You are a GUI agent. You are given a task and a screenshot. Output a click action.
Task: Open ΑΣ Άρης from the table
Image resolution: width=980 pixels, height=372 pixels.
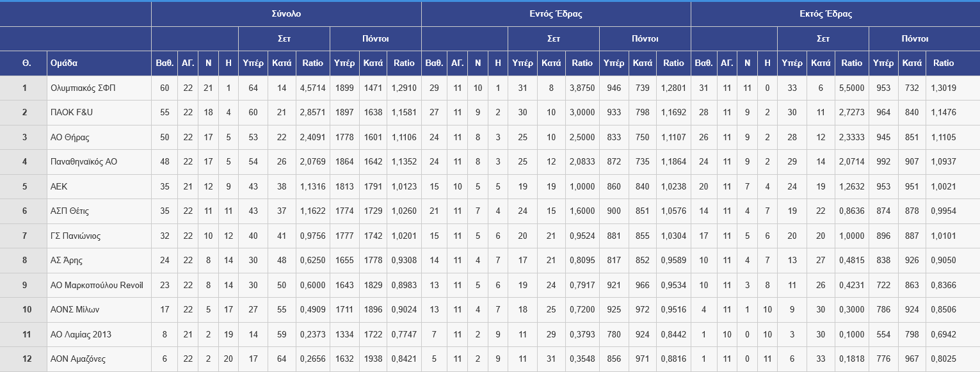[67, 261]
